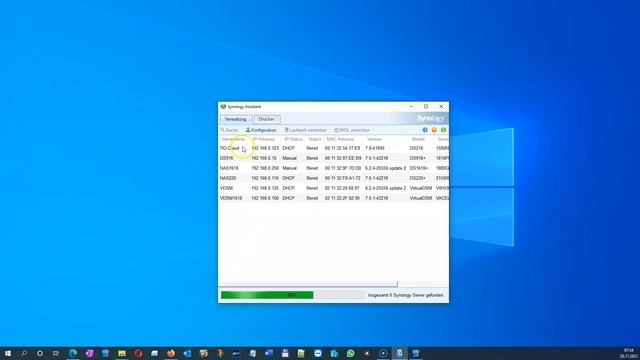This screenshot has height=360, width=640.
Task: Open the Verwaltung tab
Action: click(236, 119)
